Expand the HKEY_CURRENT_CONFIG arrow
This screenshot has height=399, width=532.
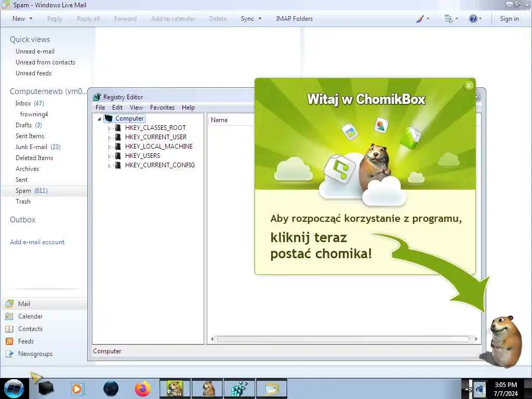(x=109, y=166)
